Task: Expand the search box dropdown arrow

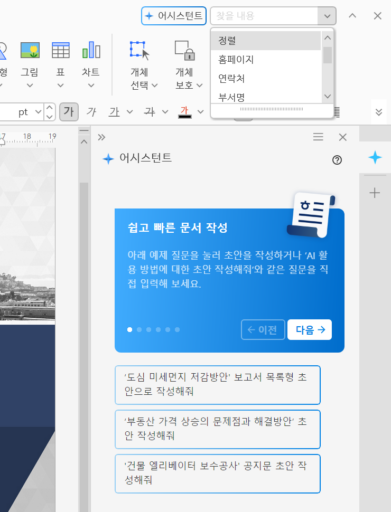Action: [327, 16]
